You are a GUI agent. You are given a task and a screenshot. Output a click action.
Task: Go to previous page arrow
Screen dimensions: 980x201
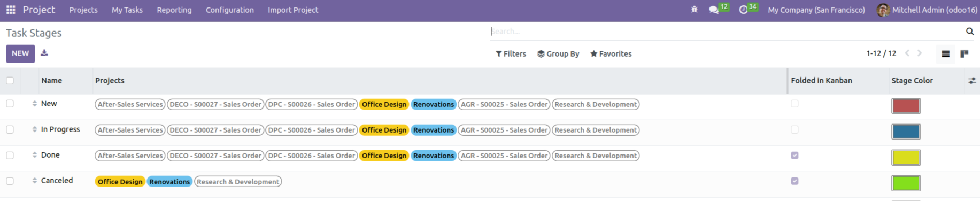tap(907, 53)
